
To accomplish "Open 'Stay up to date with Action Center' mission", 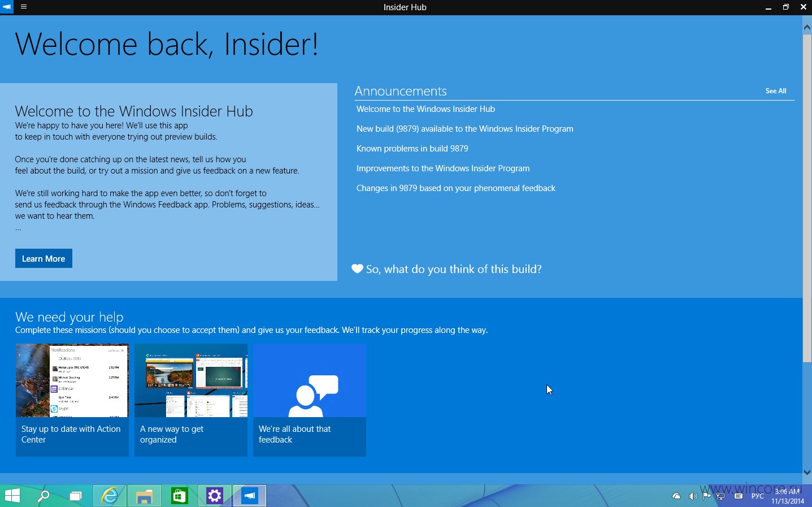I will coord(72,400).
